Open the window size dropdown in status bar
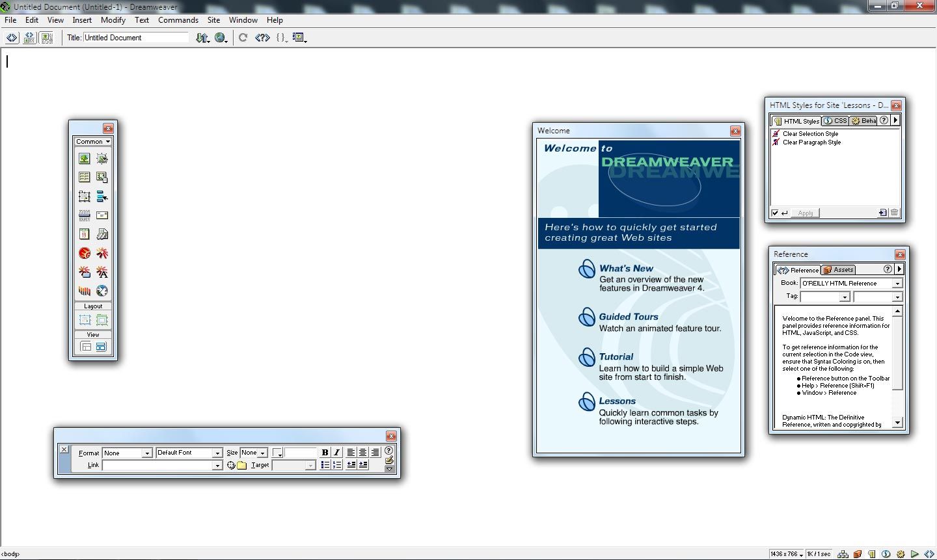The height and width of the screenshot is (560, 937). point(786,554)
